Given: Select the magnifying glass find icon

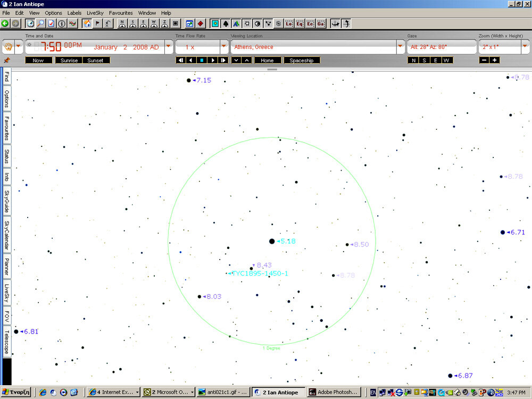Looking at the screenshot, I should pyautogui.click(x=40, y=23).
